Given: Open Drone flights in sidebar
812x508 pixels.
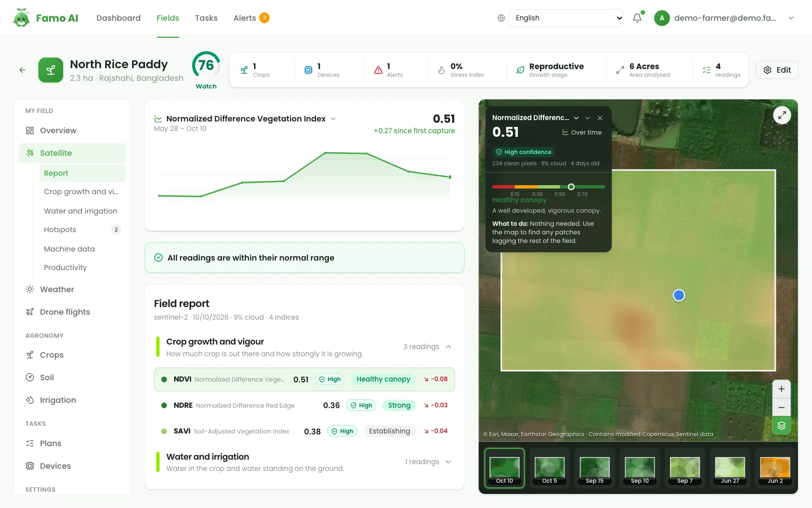Looking at the screenshot, I should point(72,312).
